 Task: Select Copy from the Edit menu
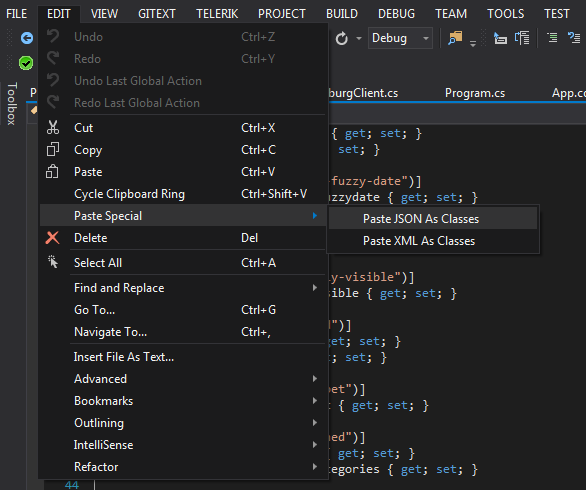tap(183, 150)
